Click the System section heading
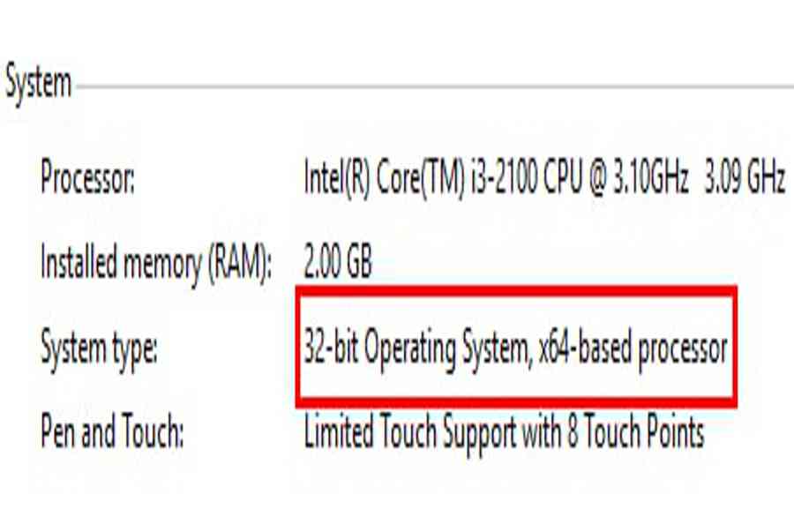Viewport: 794px width, 532px height. (x=38, y=84)
